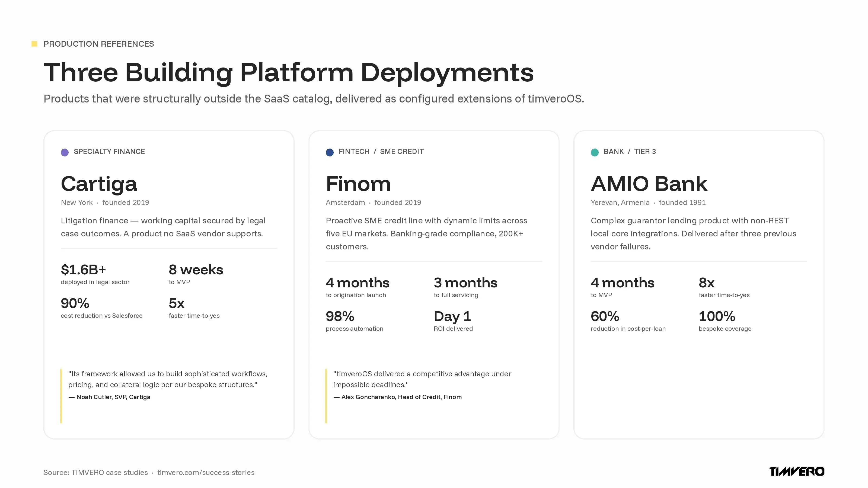This screenshot has width=868, height=488.
Task: Click the 3 months metric value
Action: coord(465,283)
